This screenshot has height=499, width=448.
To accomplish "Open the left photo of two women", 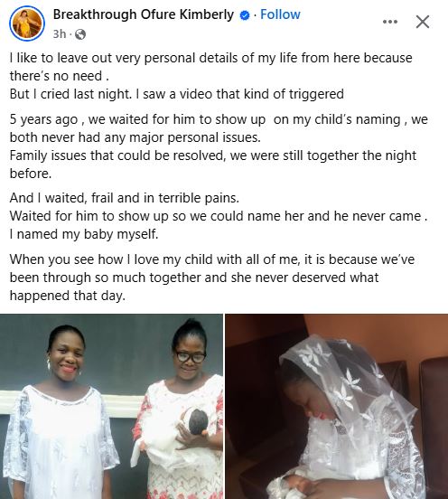I will coord(111,407).
